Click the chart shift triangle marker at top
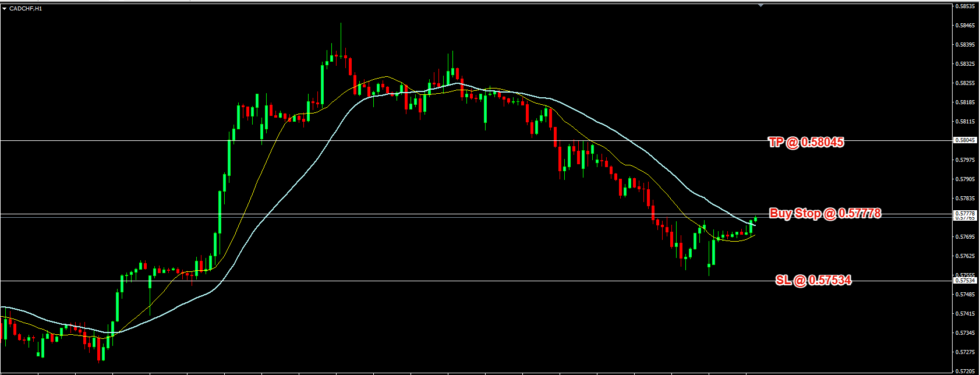 coord(760,5)
